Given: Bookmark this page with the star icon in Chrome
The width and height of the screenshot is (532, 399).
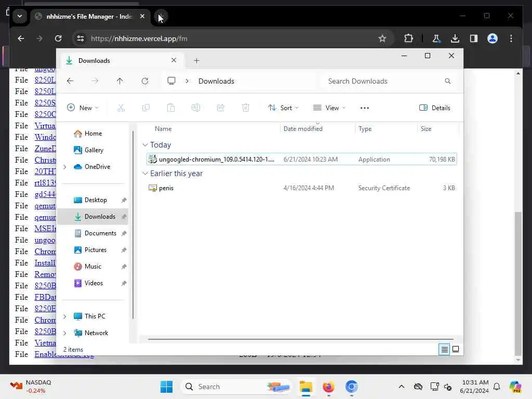Looking at the screenshot, I should [x=382, y=38].
